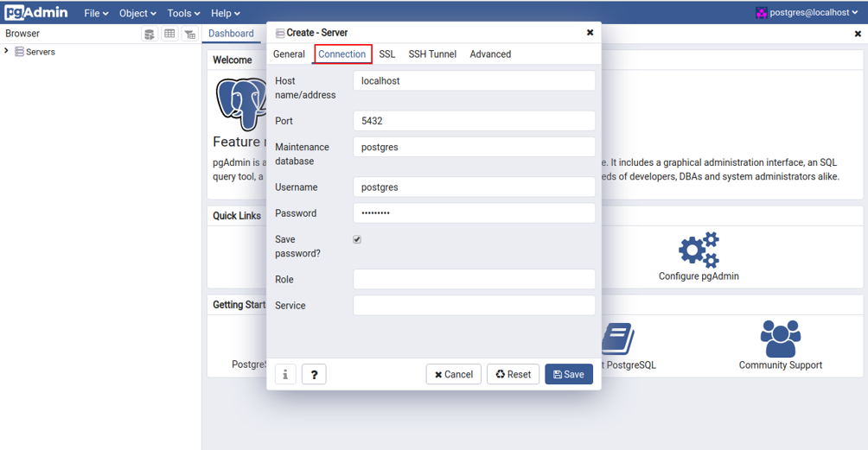The image size is (868, 450).
Task: Switch to the SSL tab
Action: 387,54
